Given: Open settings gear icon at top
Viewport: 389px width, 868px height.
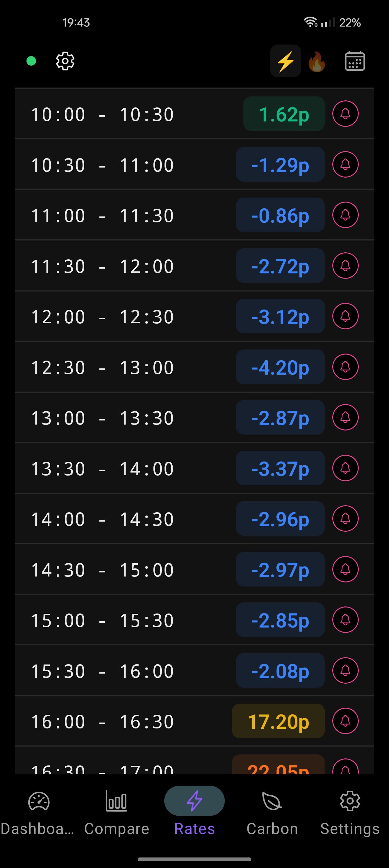Looking at the screenshot, I should pos(65,61).
